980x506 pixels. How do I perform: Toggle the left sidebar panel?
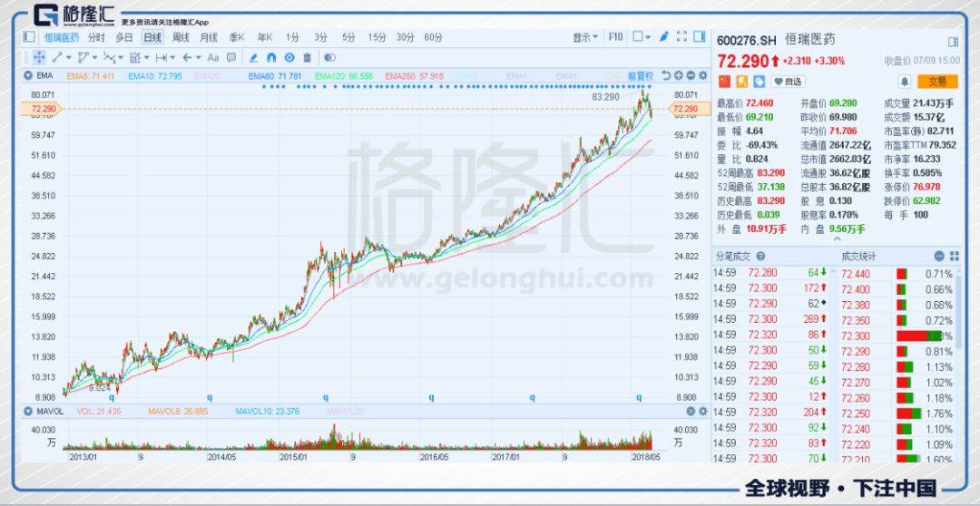(x=29, y=37)
